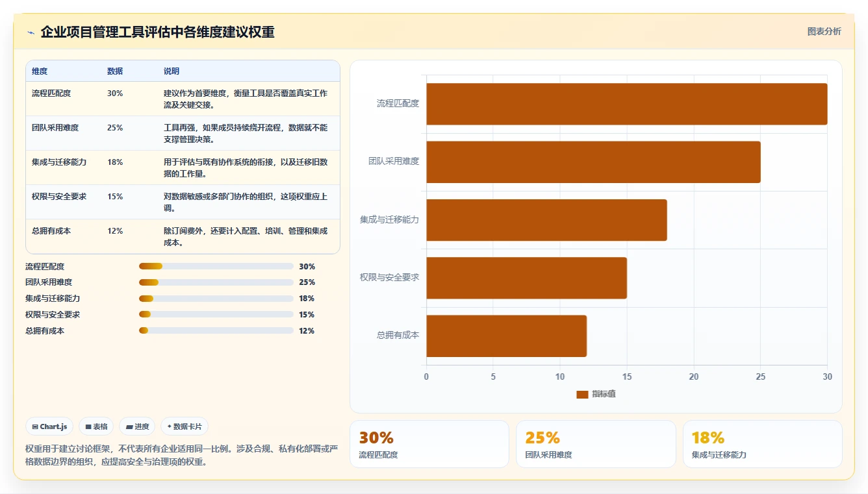
Task: Click the 18% value in the table
Action: (115, 162)
